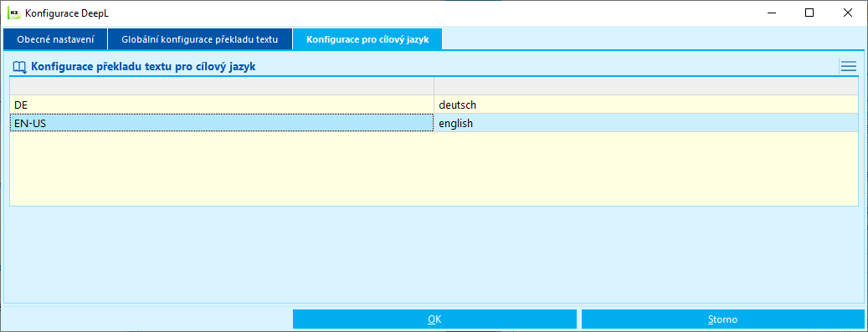Switch to Obecné nastavení tab
Image resolution: width=868 pixels, height=332 pixels.
tap(55, 40)
